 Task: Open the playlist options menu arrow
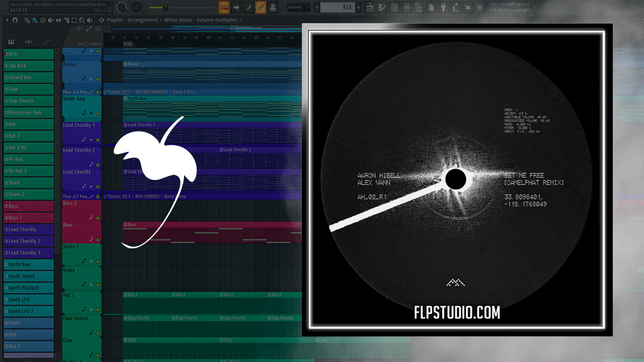click(x=8, y=20)
